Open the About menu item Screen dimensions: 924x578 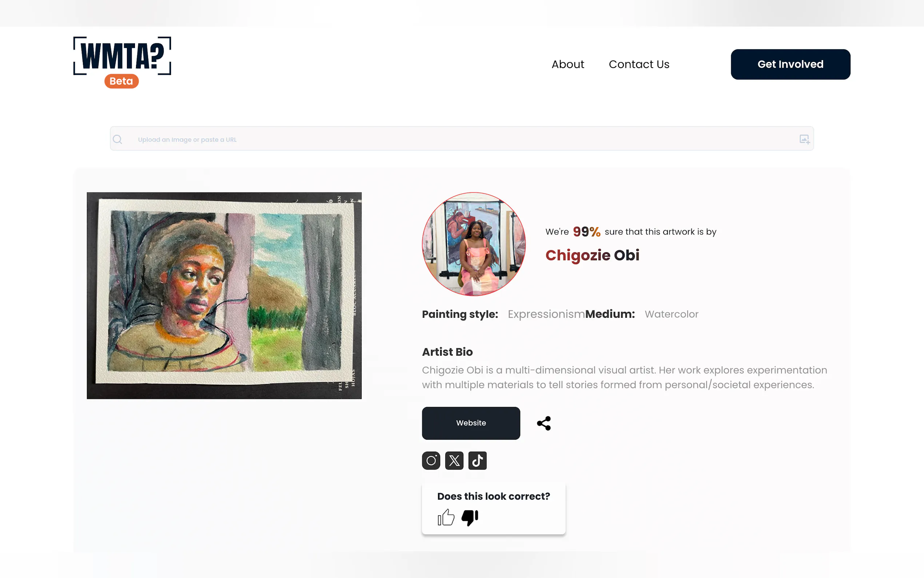pyautogui.click(x=567, y=64)
